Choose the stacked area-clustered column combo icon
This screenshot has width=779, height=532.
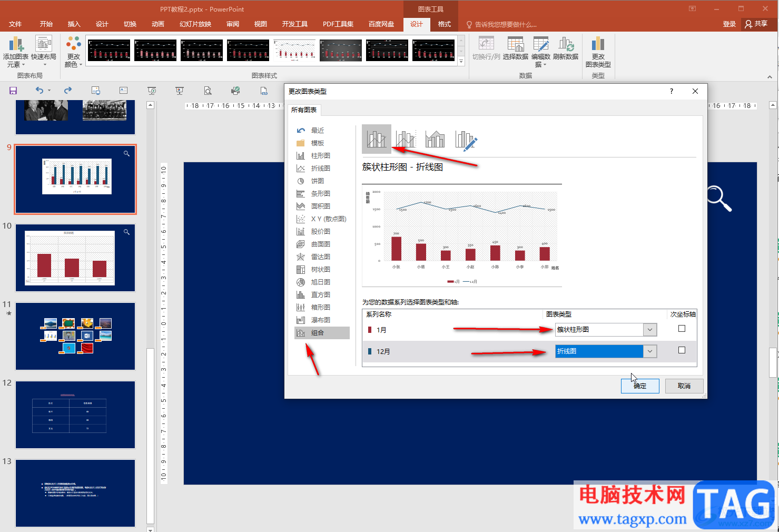[x=435, y=139]
